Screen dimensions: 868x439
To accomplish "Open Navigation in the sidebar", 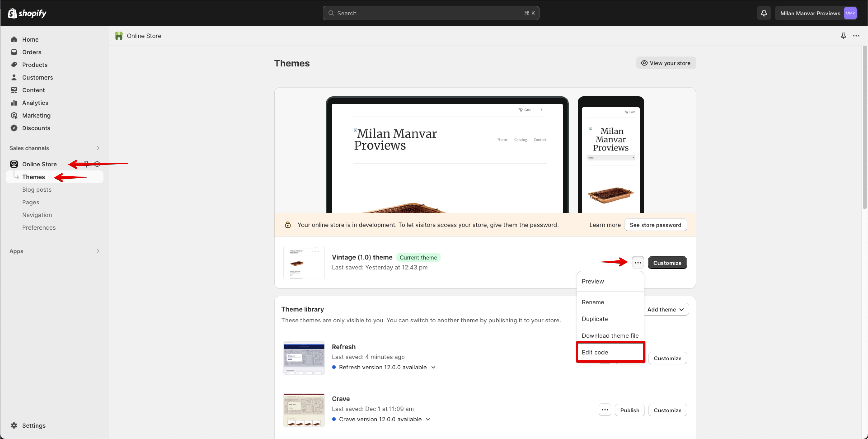I will (x=37, y=215).
